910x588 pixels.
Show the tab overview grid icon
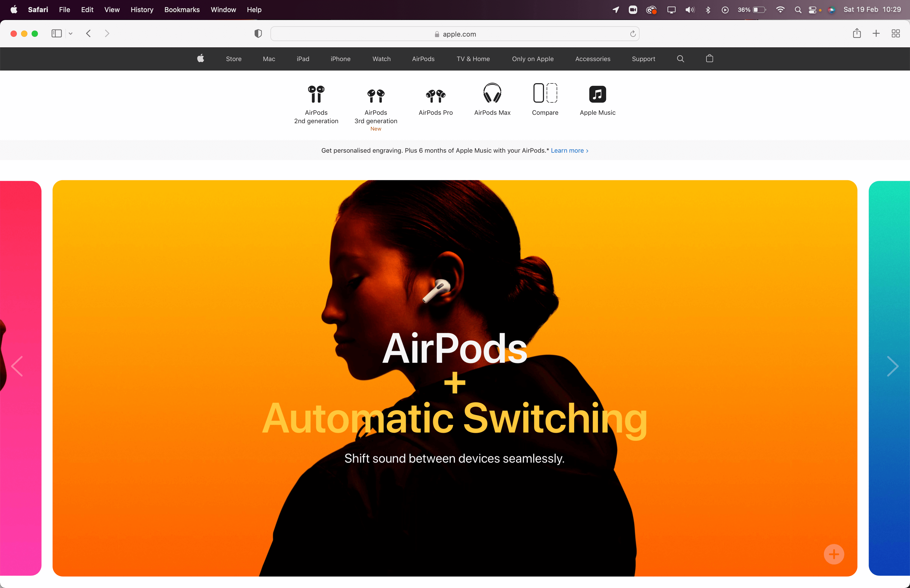[896, 34]
